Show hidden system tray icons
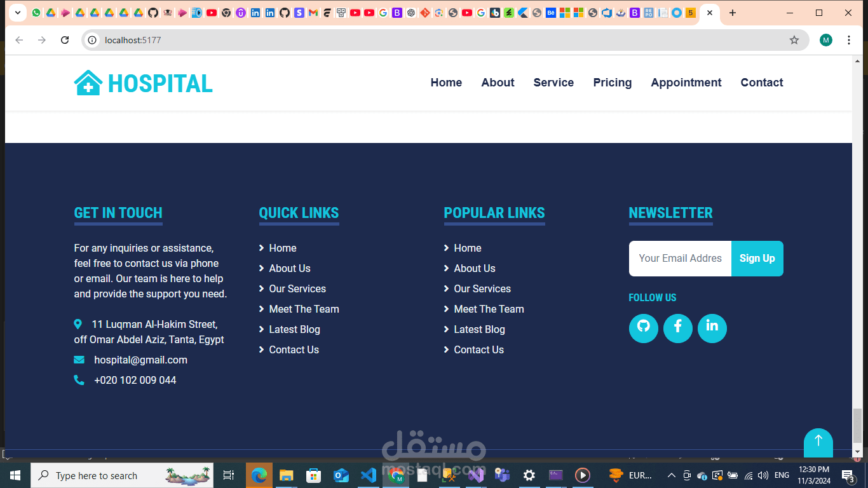This screenshot has width=868, height=488. [x=671, y=475]
